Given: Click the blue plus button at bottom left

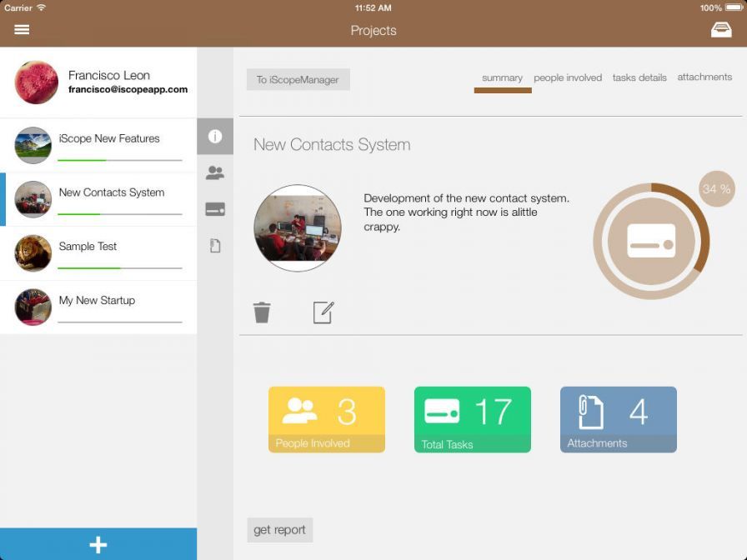Looking at the screenshot, I should 98,544.
